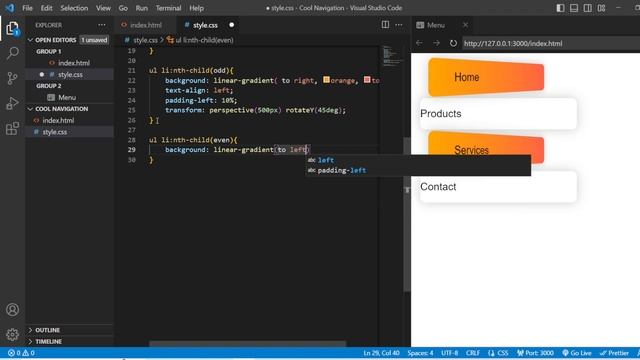Click Port: 3000 in status bar
Screen dimensions: 640x360
[535, 353]
